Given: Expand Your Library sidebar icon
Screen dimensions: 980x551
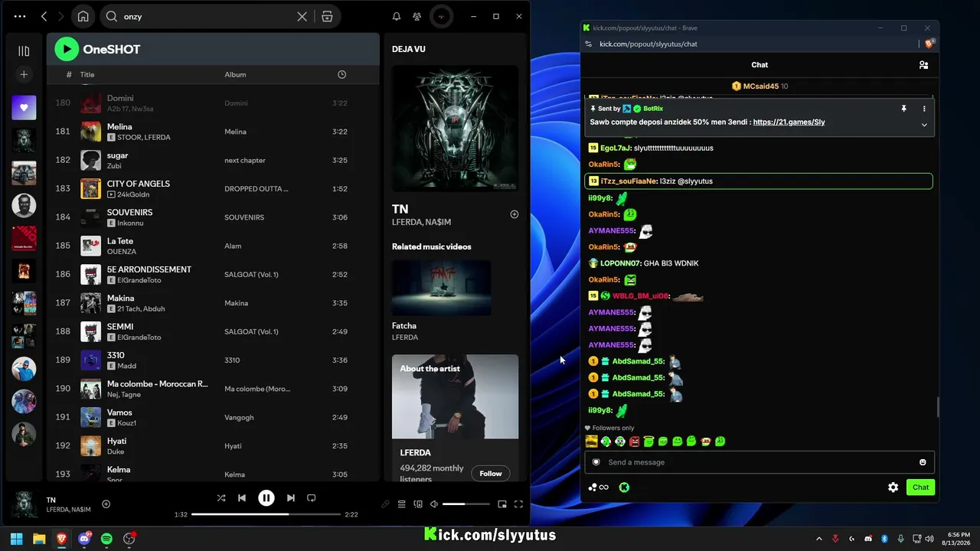Looking at the screenshot, I should click(24, 51).
